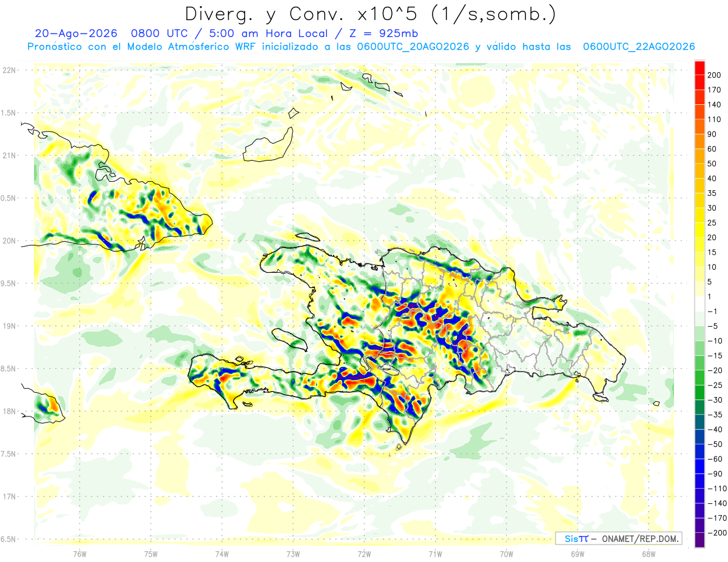Image resolution: width=728 pixels, height=562 pixels.
Task: Click the '7.5N' latitude label
Action: (8, 453)
